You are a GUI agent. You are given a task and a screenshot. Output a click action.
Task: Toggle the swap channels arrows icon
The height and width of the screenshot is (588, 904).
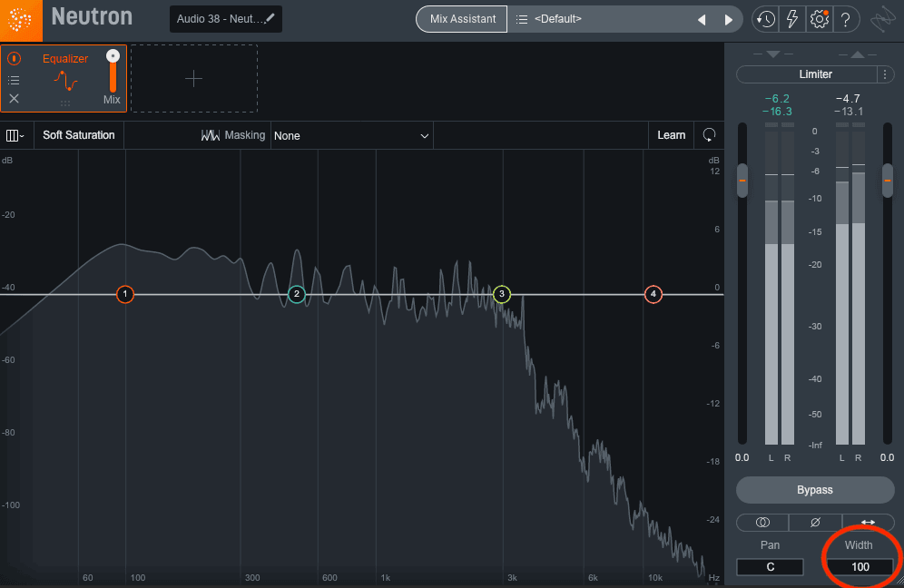868,523
